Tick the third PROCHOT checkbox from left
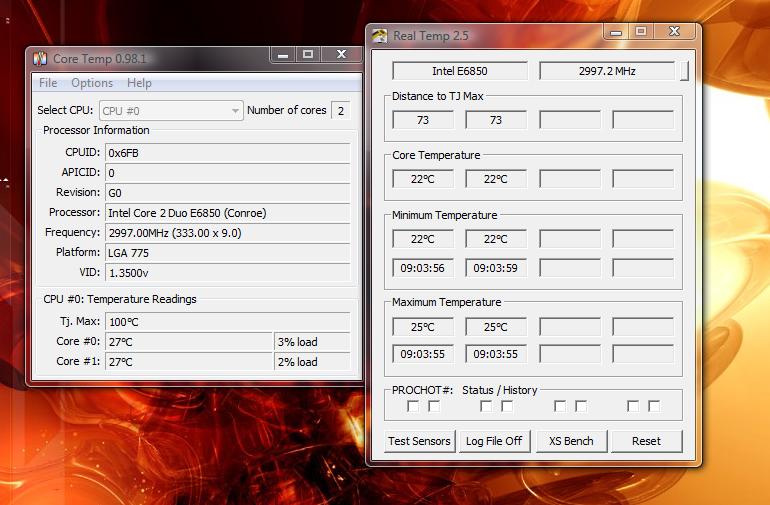This screenshot has width=770, height=505. tap(486, 406)
